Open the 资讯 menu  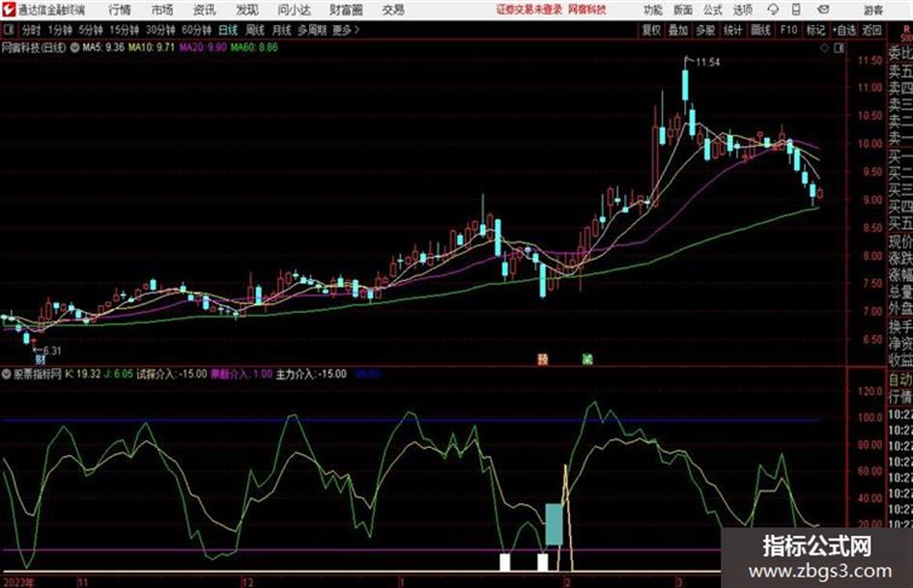205,10
